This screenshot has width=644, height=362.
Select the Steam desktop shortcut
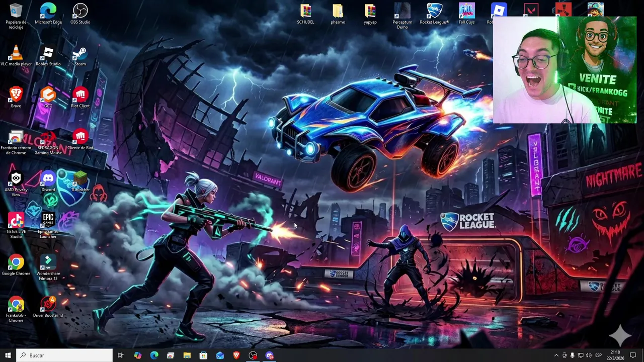click(80, 55)
